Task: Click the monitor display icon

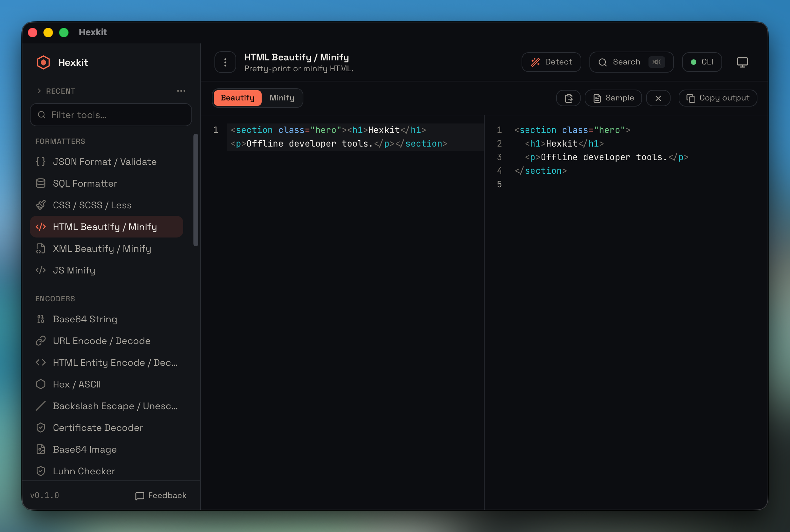Action: 742,62
